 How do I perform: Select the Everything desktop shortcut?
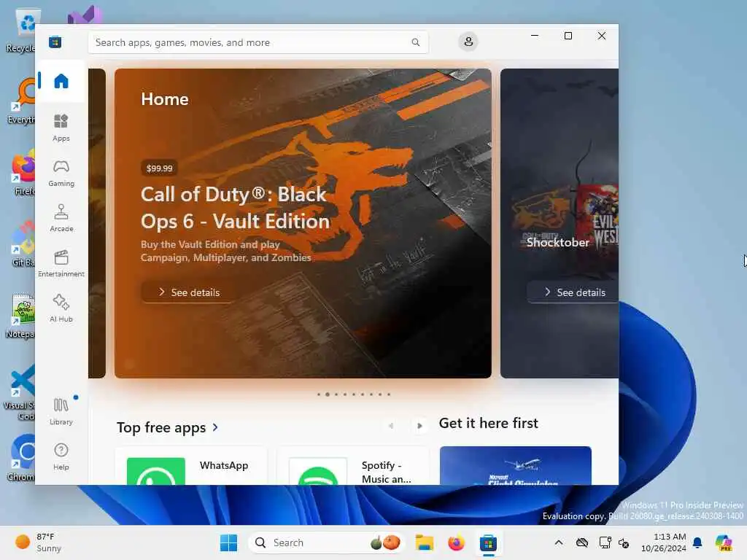click(21, 101)
